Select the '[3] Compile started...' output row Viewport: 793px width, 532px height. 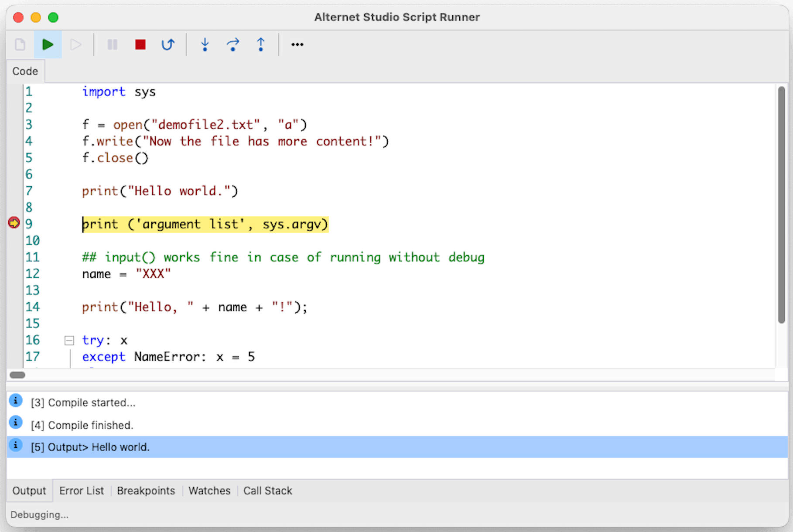tap(397, 402)
